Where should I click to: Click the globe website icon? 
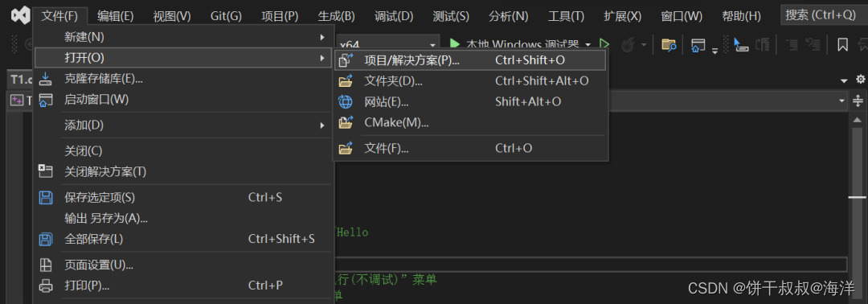(346, 102)
